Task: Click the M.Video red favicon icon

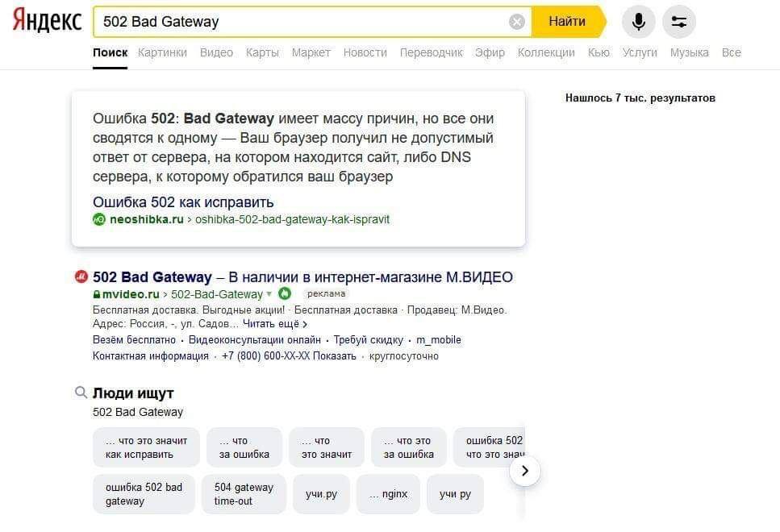Action: (x=81, y=277)
